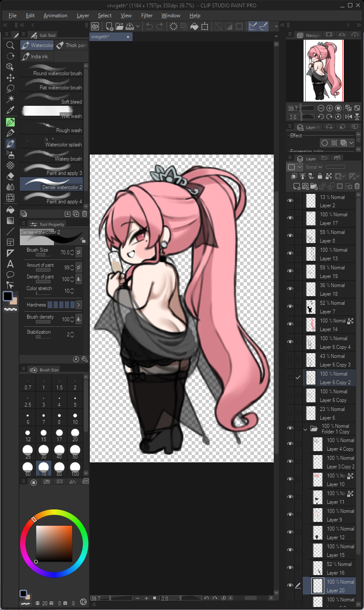The height and width of the screenshot is (610, 364).
Task: Toggle visibility of Layer 7
Action: coord(290,307)
